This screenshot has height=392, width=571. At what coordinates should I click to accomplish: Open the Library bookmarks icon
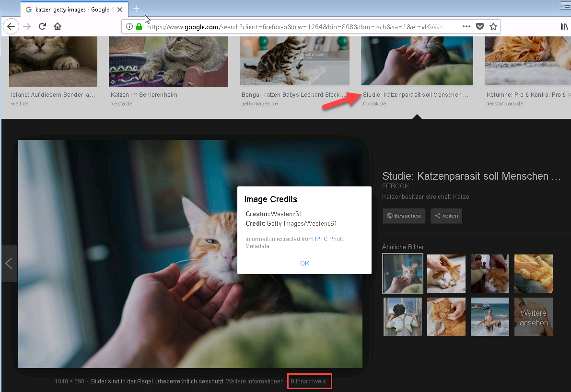[x=564, y=26]
